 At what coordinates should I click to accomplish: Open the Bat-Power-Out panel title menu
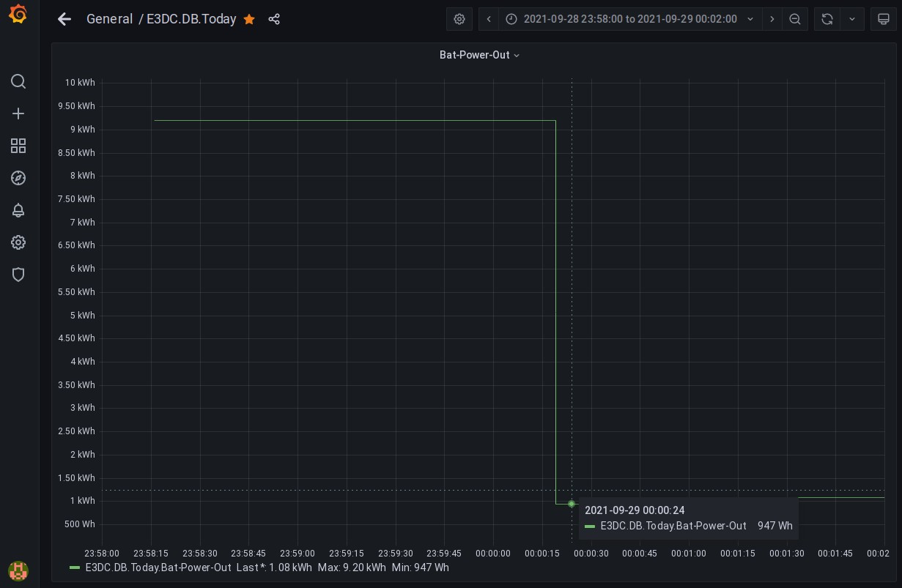click(479, 55)
